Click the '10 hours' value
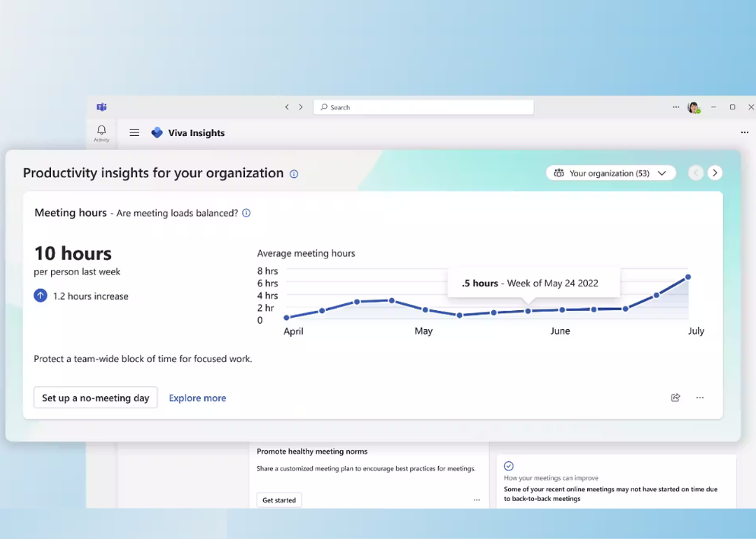 click(73, 253)
